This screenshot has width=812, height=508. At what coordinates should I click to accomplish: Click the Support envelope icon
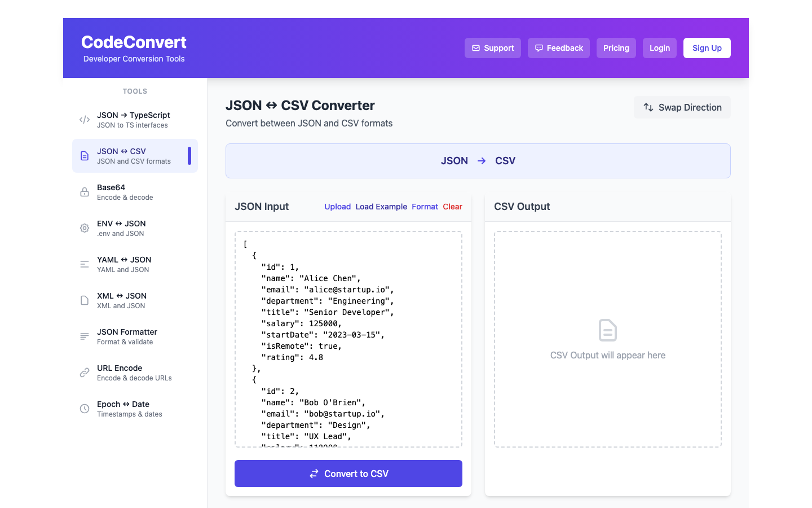click(x=476, y=48)
